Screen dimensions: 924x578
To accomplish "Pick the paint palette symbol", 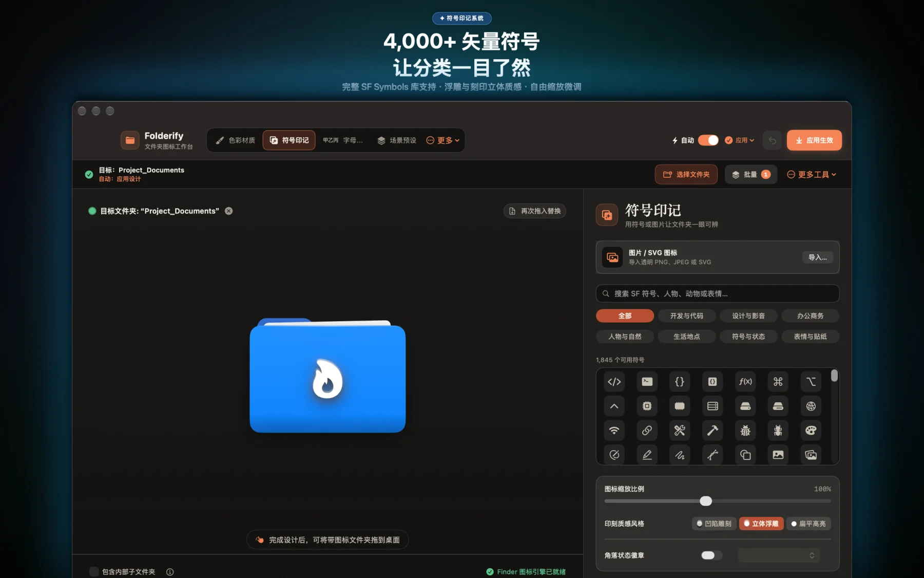I will point(811,430).
